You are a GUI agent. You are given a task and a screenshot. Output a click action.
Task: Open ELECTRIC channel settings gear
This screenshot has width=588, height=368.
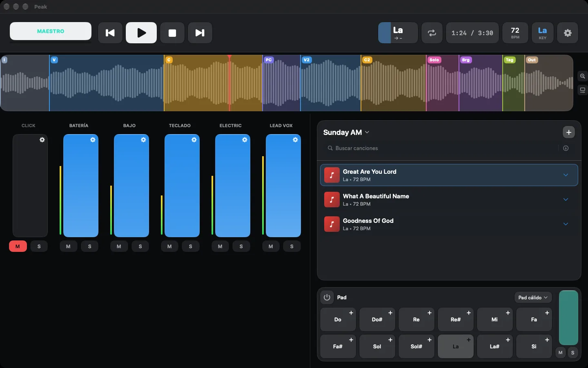click(x=245, y=140)
